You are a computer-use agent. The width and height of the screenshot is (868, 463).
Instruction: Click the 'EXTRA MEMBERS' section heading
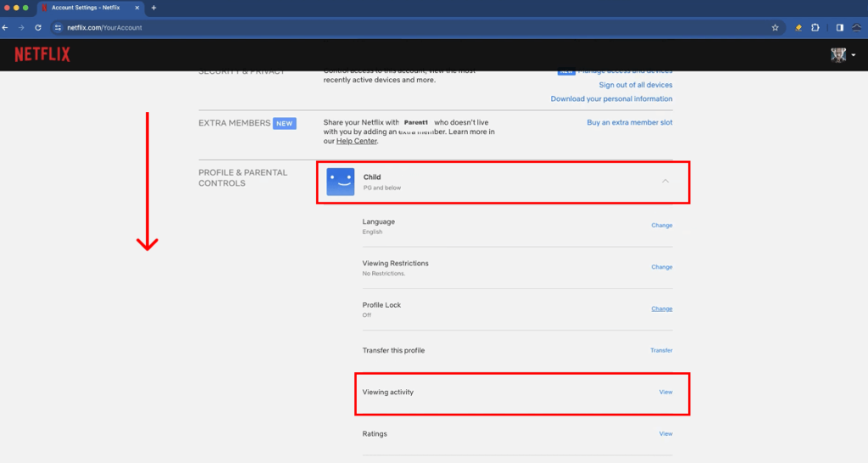(234, 123)
